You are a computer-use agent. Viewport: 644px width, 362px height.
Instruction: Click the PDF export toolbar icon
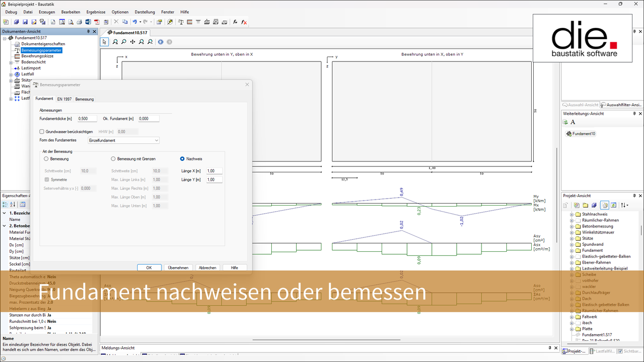coord(97,22)
